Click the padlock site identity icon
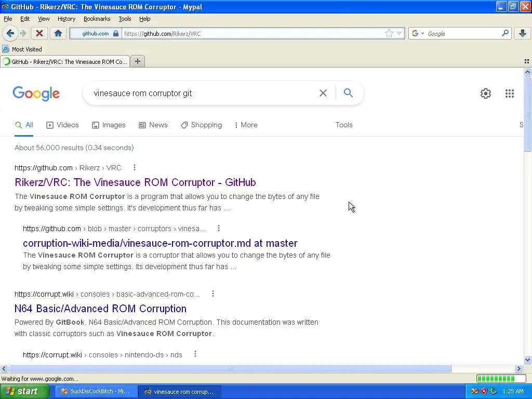The width and height of the screenshot is (532, 399). click(116, 33)
